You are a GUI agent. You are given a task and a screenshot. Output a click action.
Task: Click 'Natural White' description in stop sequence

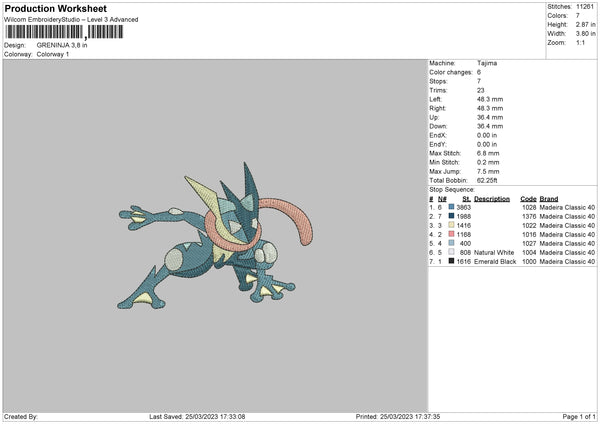(x=494, y=253)
